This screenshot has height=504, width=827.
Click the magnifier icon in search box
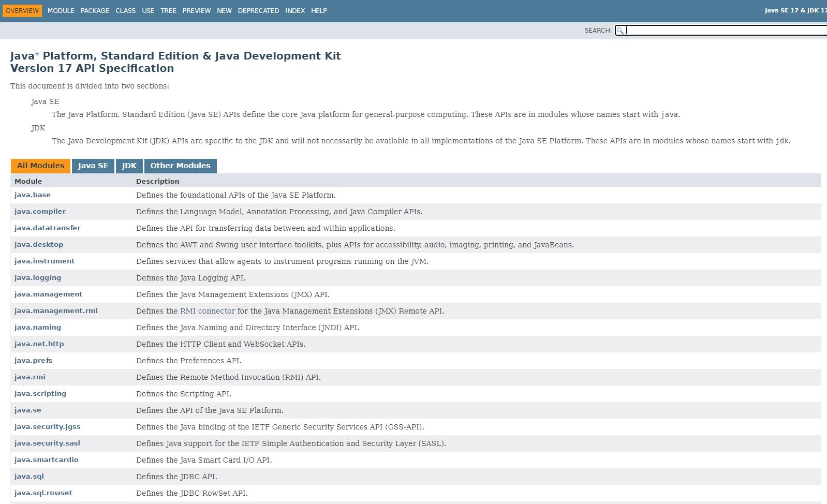pos(620,31)
